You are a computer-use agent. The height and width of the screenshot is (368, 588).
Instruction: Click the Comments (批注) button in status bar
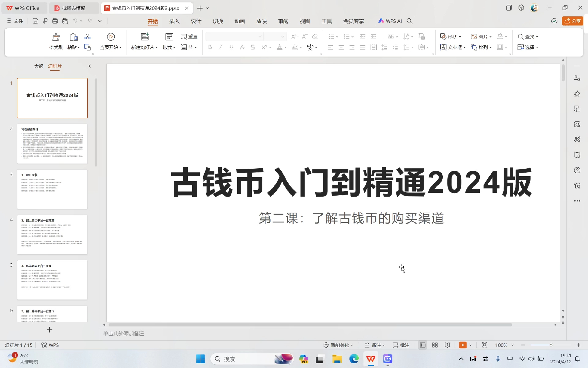pyautogui.click(x=401, y=345)
